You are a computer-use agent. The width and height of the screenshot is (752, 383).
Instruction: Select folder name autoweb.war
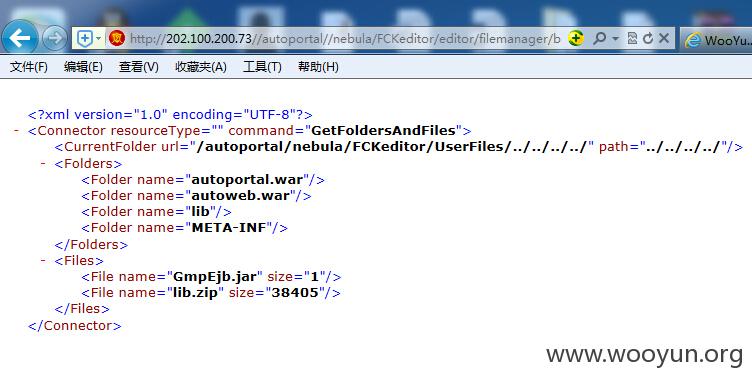tap(240, 196)
